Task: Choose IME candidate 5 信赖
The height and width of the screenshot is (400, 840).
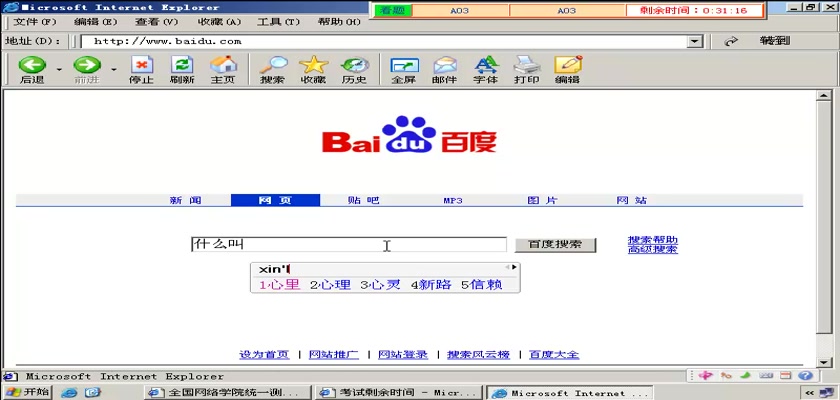Action: (x=482, y=285)
